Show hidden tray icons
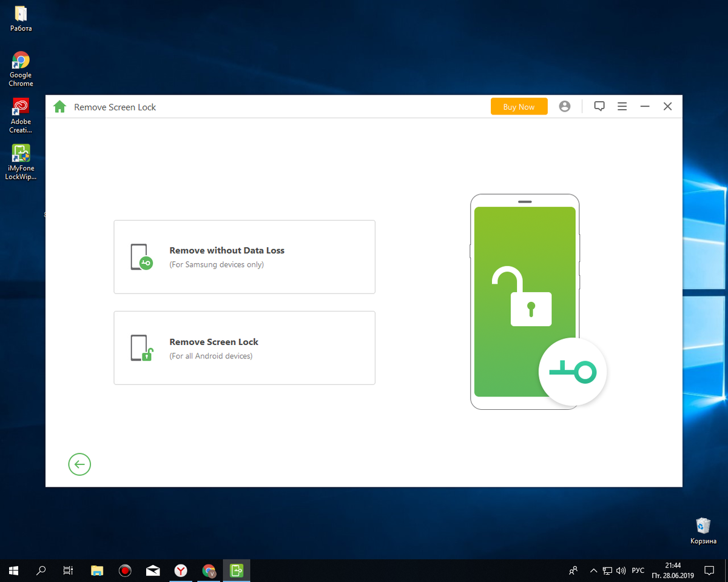The image size is (728, 582). [593, 570]
